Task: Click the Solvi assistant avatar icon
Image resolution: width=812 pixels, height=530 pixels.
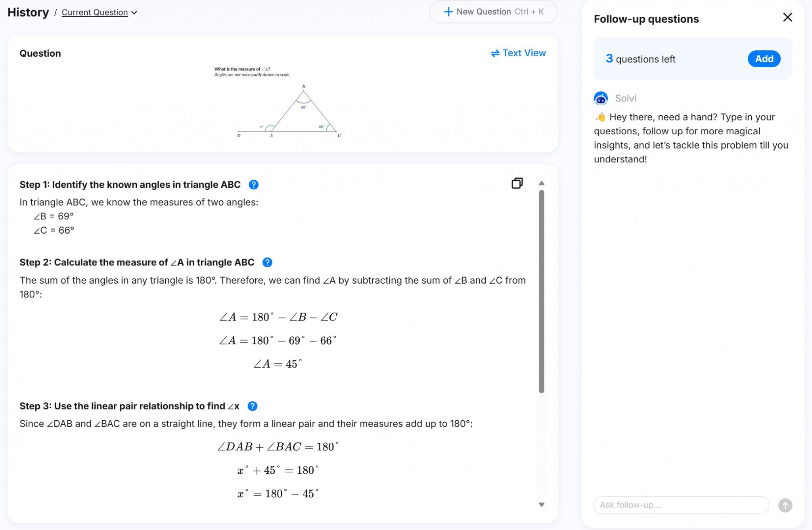Action: [x=600, y=98]
